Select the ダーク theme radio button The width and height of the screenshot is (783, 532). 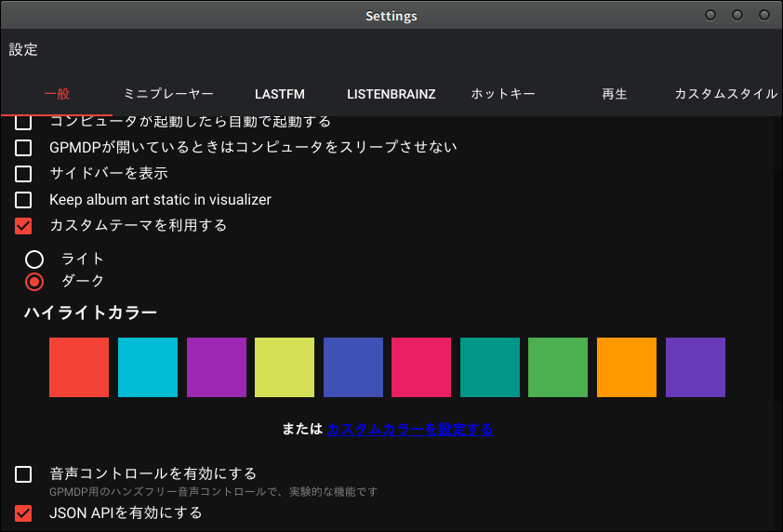click(x=34, y=282)
